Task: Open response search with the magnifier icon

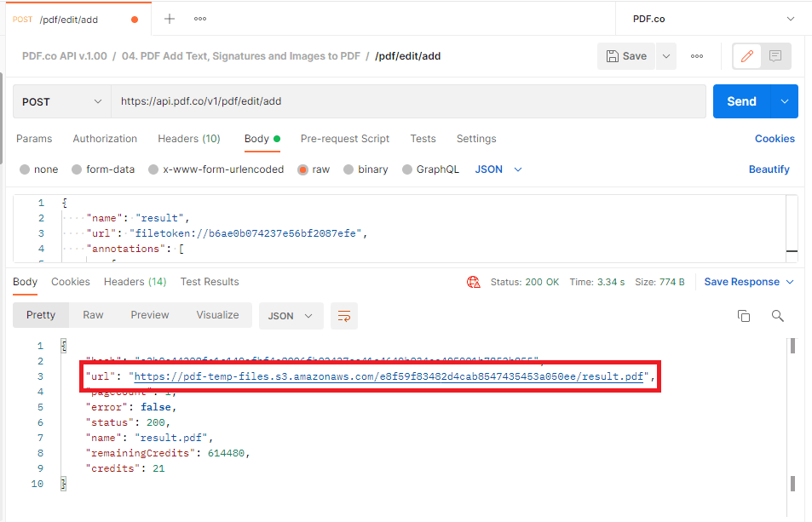Action: click(776, 315)
